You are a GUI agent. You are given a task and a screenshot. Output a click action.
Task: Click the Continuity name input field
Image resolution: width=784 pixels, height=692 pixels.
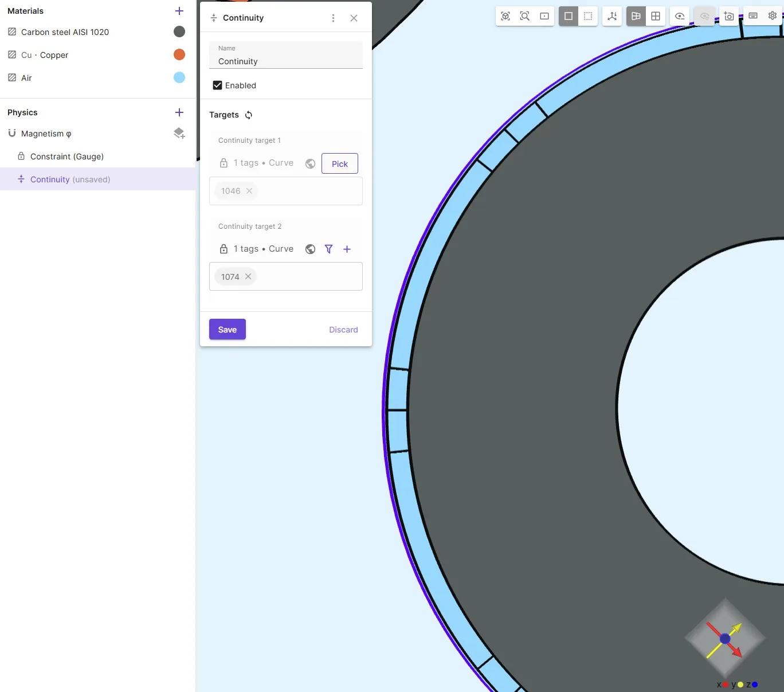(286, 55)
